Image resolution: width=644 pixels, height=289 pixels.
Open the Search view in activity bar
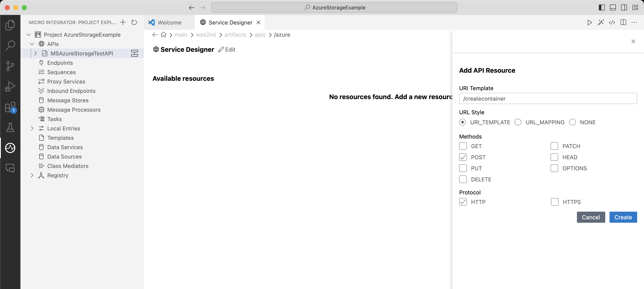(x=10, y=45)
